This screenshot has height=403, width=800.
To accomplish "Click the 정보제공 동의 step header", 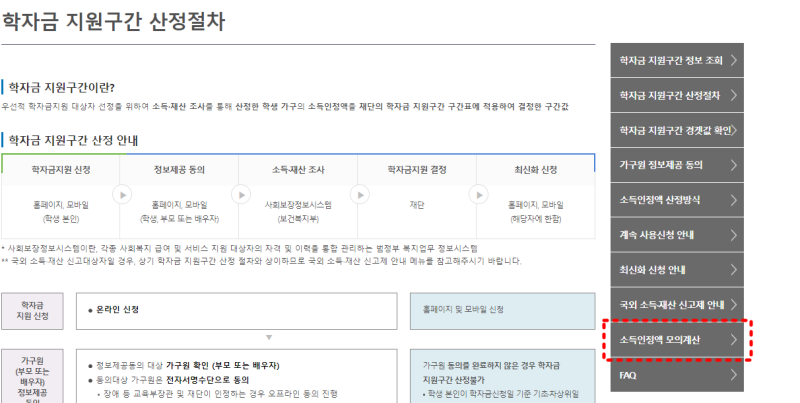I will pos(179,170).
